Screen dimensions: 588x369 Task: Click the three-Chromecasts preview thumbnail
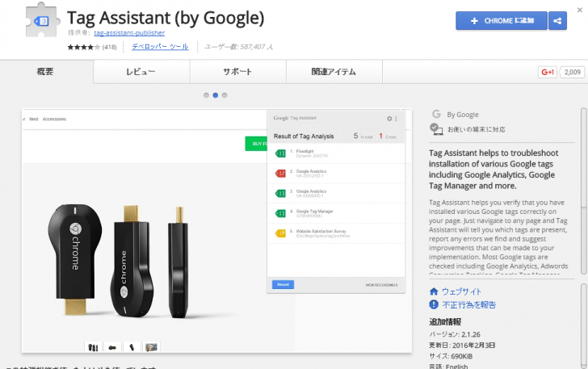click(93, 347)
